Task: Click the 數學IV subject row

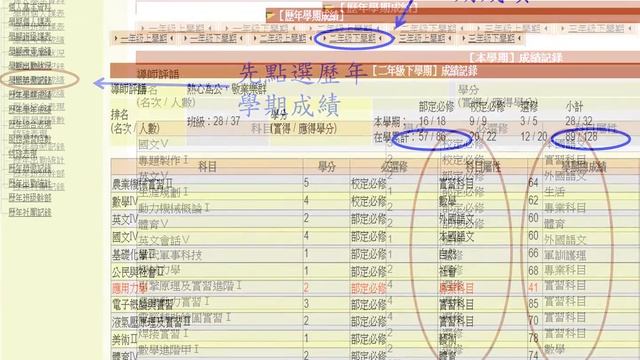Action: pyautogui.click(x=375, y=200)
